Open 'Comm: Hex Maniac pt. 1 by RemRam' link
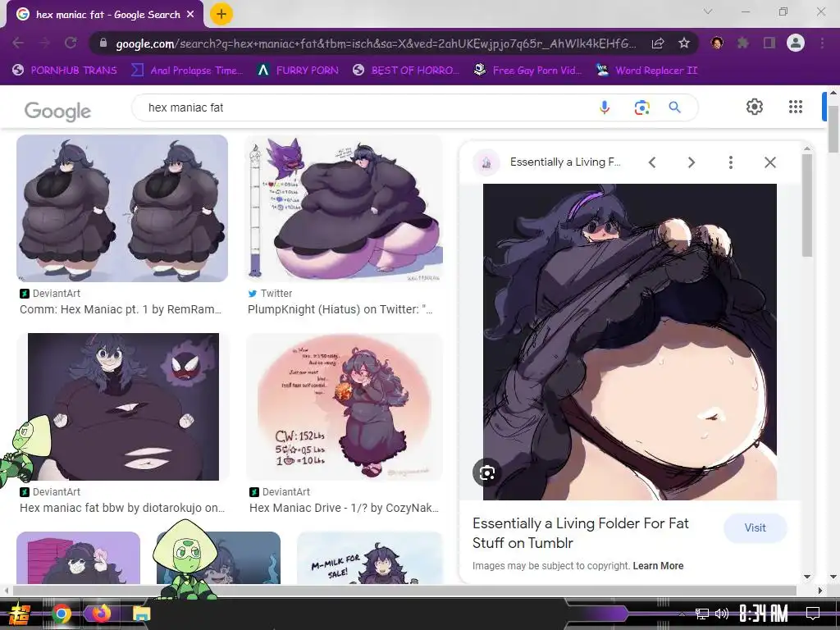The width and height of the screenshot is (840, 630). coord(121,309)
